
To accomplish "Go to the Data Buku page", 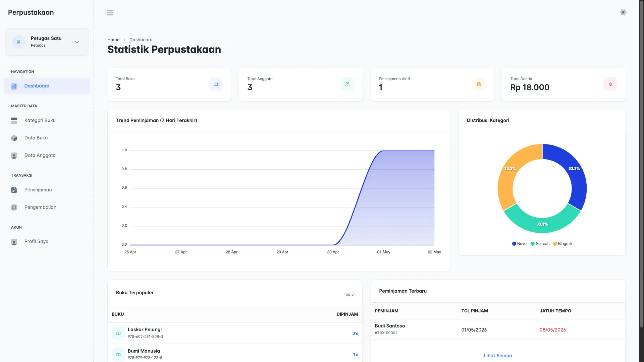I will [x=47, y=138].
